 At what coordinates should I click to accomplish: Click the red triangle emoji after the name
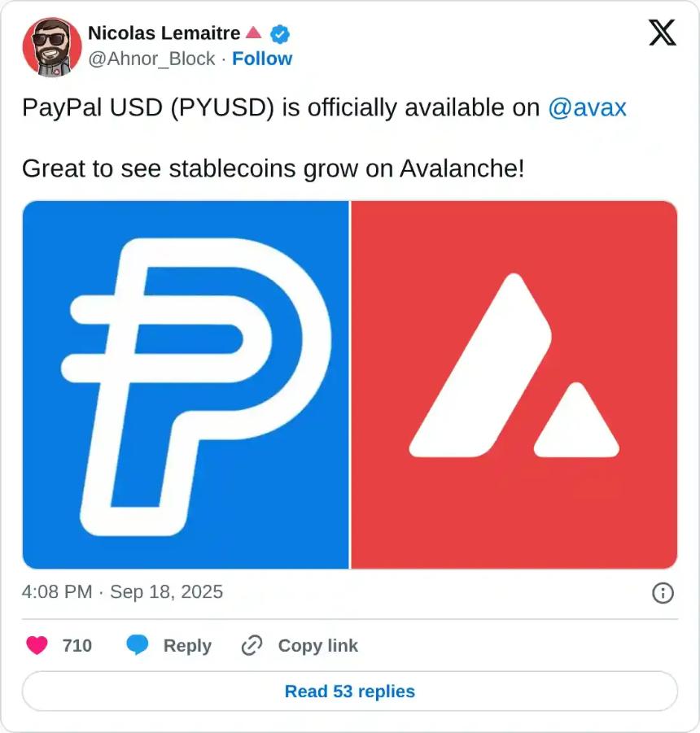[x=253, y=33]
